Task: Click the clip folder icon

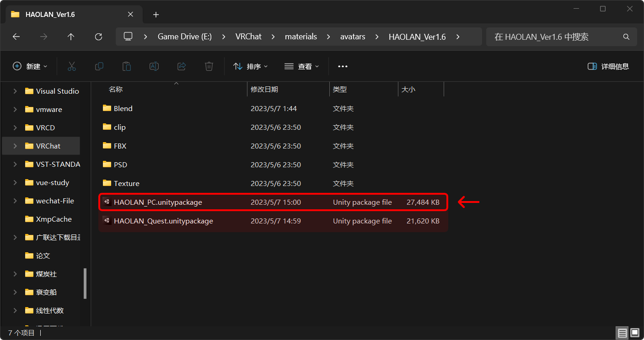Action: [x=107, y=127]
